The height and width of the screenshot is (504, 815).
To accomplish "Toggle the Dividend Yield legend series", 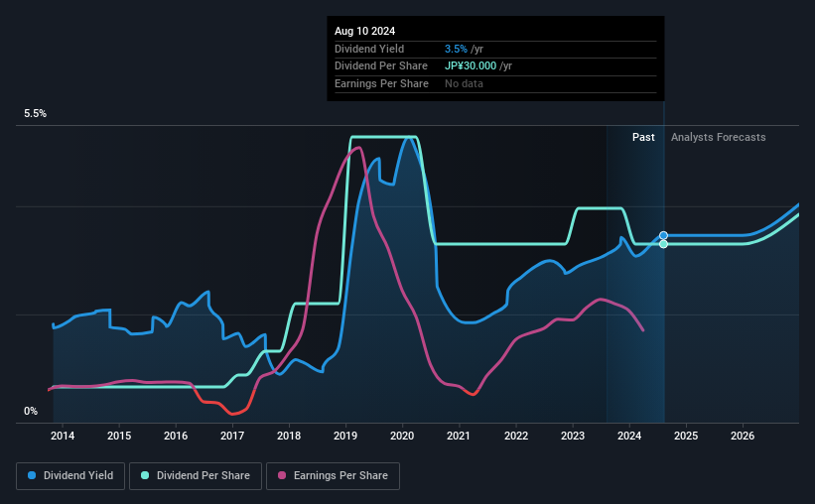I will tap(70, 476).
